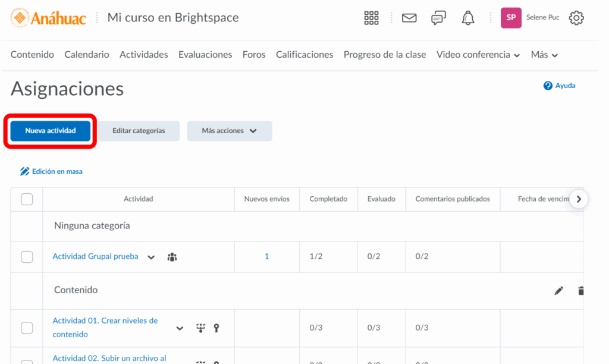
Task: Toggle the select-all checkbox in table header
Action: click(27, 199)
